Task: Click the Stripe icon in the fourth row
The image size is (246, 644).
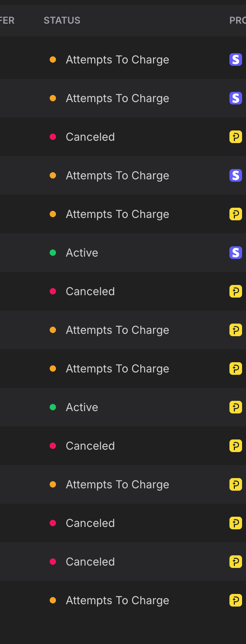Action: (x=236, y=175)
